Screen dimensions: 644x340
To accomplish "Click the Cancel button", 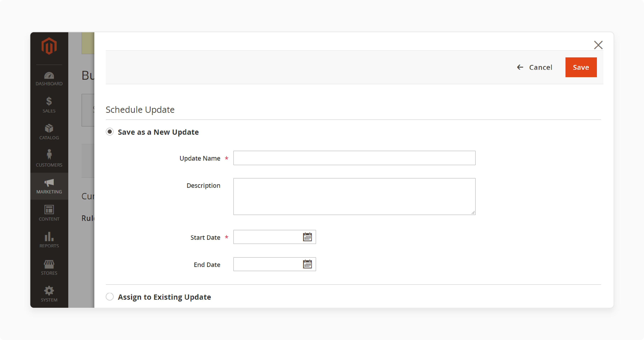I will pos(535,67).
